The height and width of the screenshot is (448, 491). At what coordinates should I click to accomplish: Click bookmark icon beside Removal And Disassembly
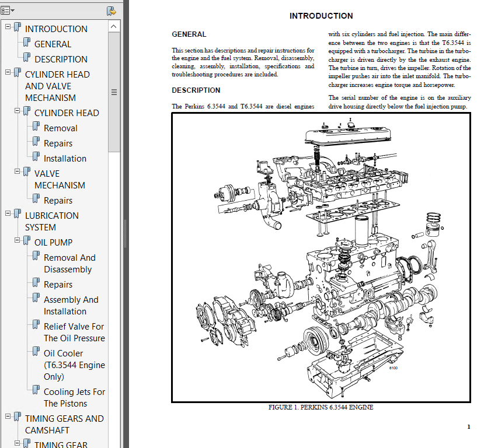click(36, 256)
